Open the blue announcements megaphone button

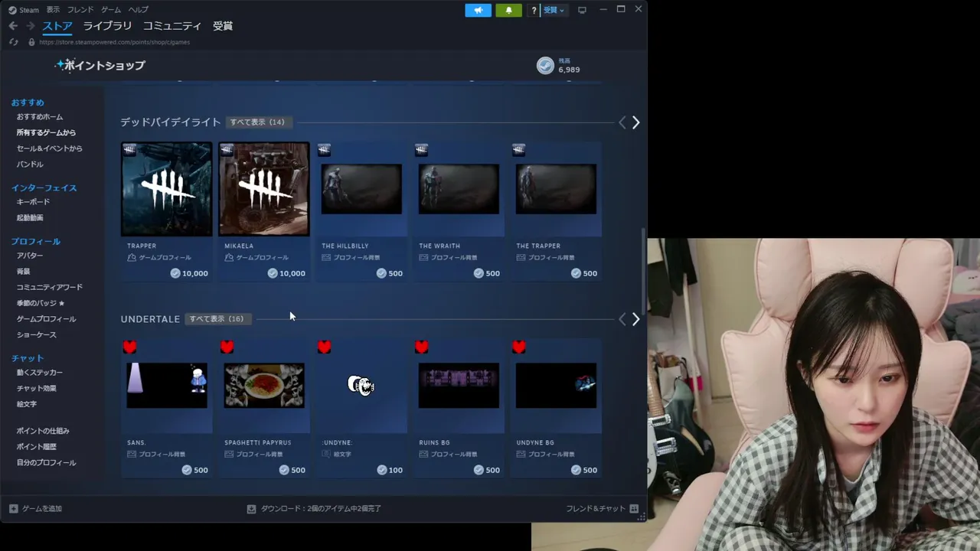(478, 10)
